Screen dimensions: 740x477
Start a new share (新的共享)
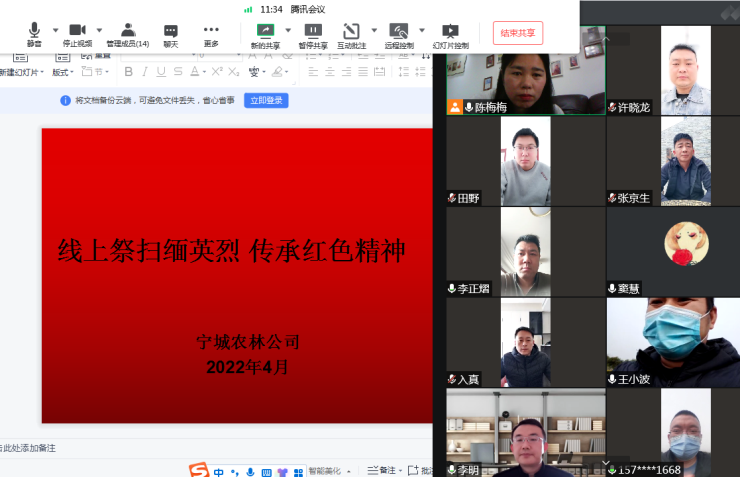point(265,33)
